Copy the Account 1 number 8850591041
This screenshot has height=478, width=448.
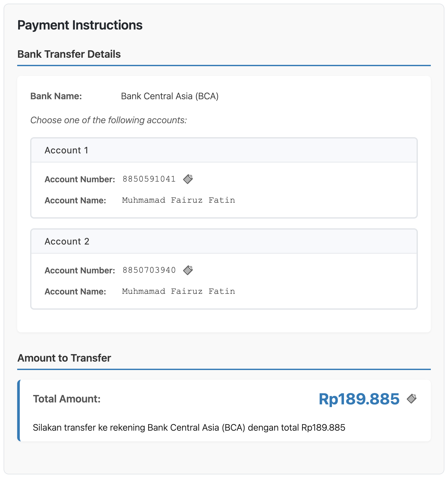(188, 179)
